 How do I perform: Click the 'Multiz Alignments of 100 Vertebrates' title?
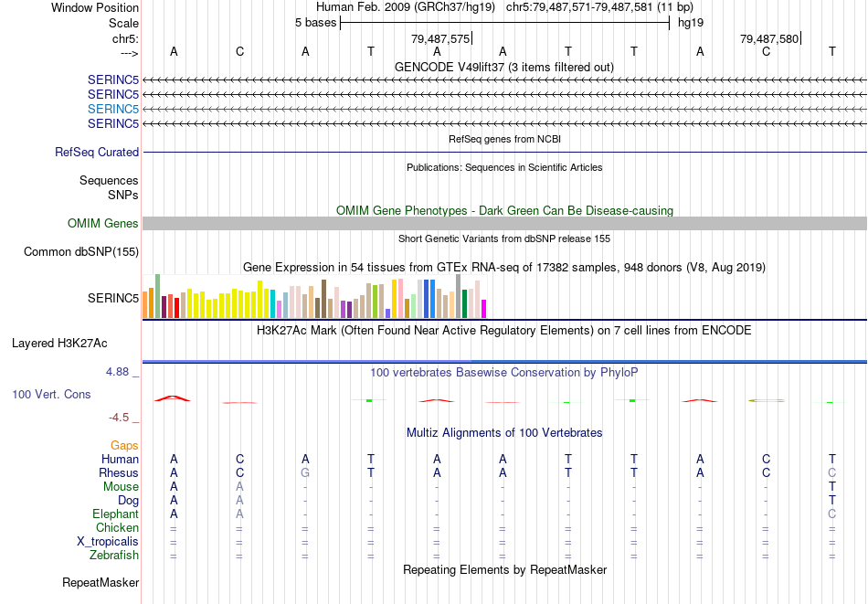[504, 433]
